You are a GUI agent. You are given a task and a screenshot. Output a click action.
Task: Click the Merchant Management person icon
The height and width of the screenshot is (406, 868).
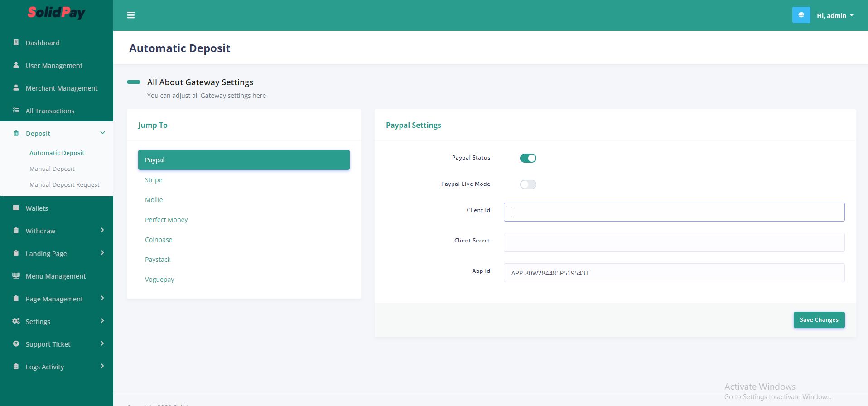click(x=16, y=88)
